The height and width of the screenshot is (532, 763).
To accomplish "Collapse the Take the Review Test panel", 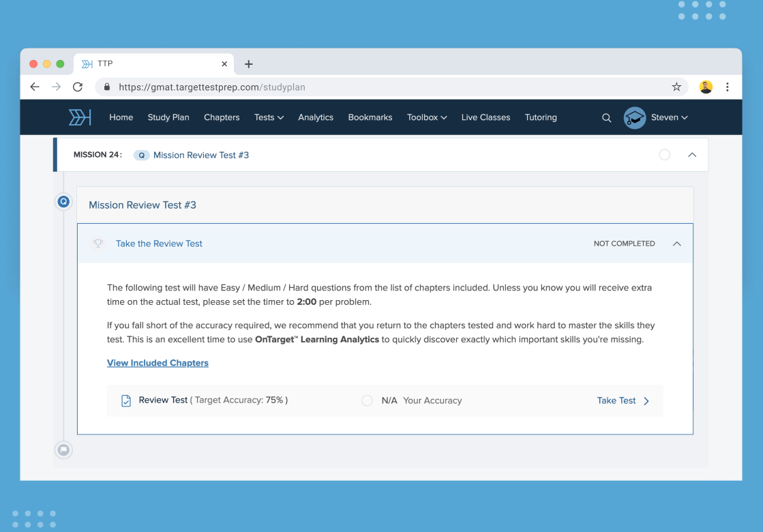I will (x=676, y=243).
